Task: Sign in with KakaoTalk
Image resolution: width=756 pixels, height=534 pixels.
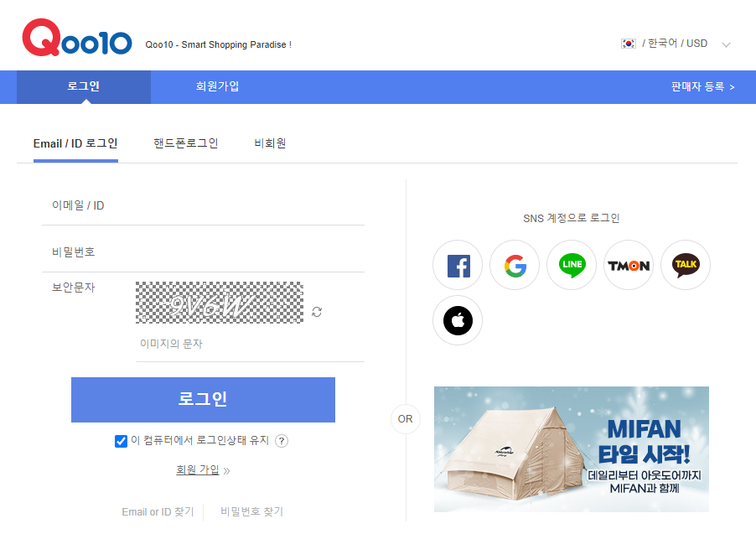Action: 685,265
